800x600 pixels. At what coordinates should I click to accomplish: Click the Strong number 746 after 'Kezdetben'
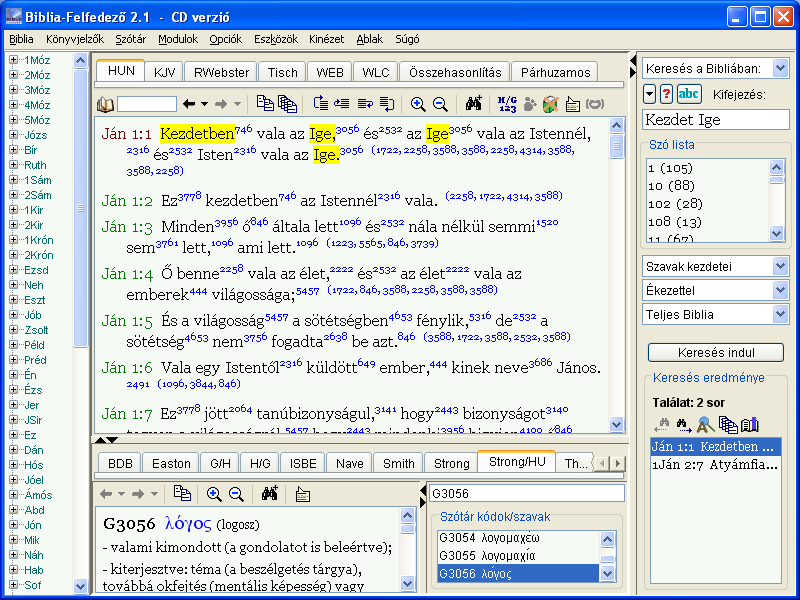243,130
